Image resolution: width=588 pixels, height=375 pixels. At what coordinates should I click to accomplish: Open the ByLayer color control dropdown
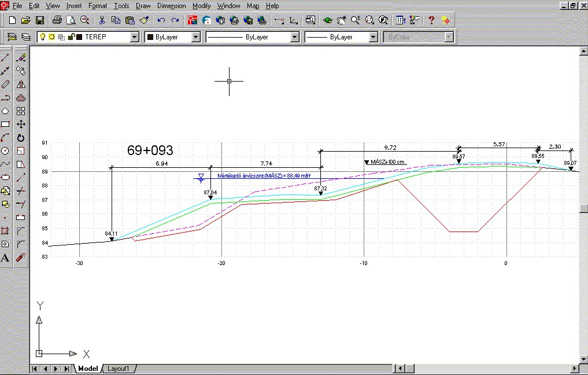point(195,37)
